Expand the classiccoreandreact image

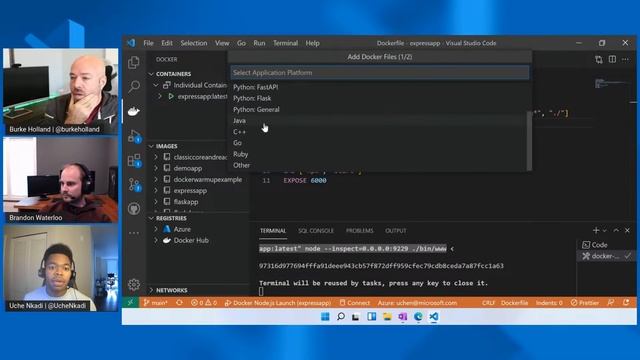(x=156, y=157)
